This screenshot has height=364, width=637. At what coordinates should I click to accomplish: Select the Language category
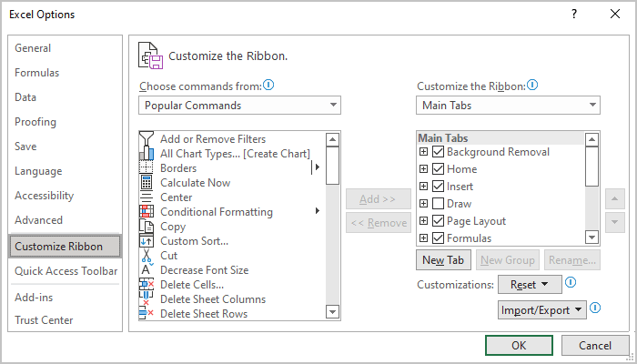(65, 171)
